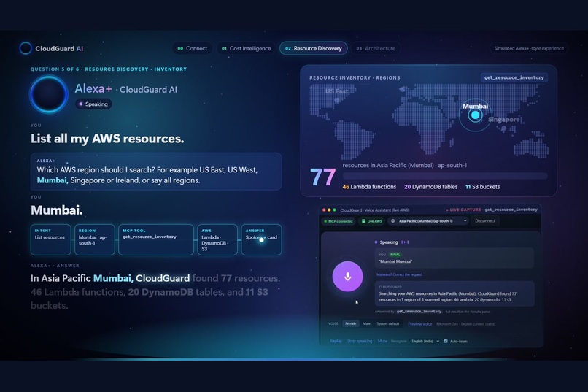The image size is (588, 392).
Task: Select the Female voice option
Action: (x=351, y=323)
